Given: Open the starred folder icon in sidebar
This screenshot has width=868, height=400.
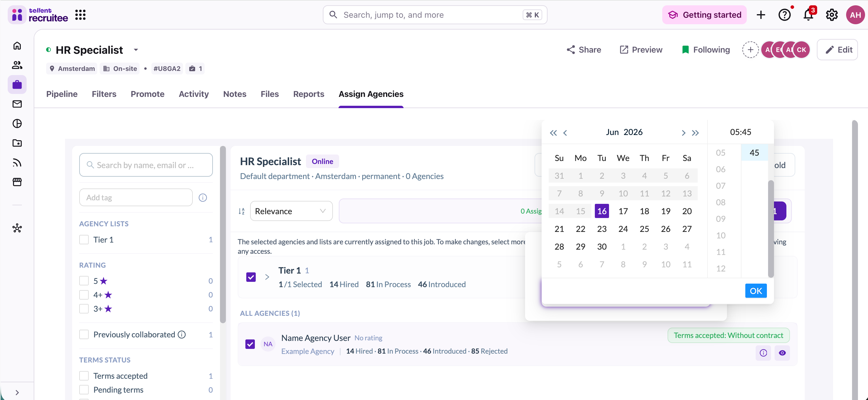Looking at the screenshot, I should 17,143.
